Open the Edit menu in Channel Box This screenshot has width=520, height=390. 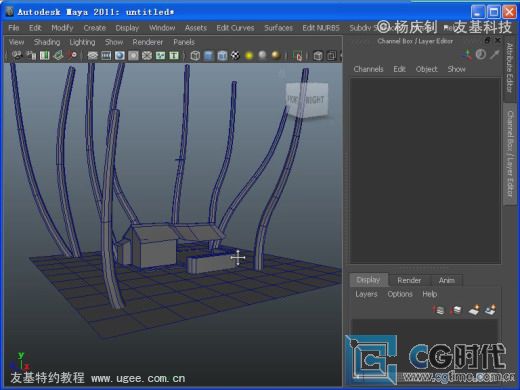399,69
